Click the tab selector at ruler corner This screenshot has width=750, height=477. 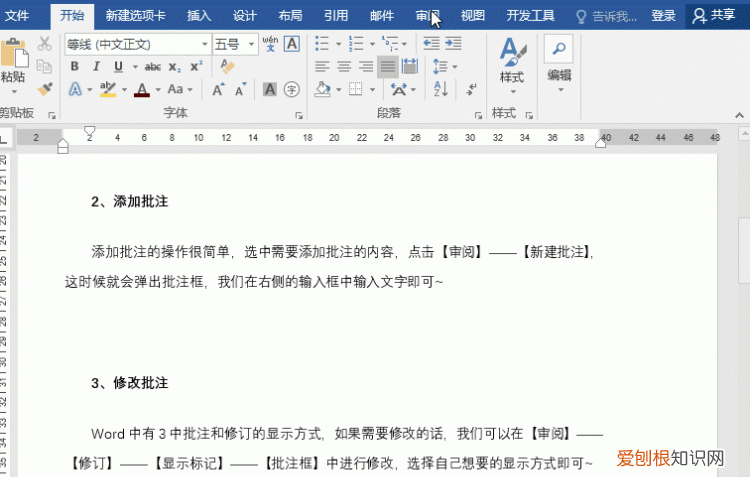point(4,139)
